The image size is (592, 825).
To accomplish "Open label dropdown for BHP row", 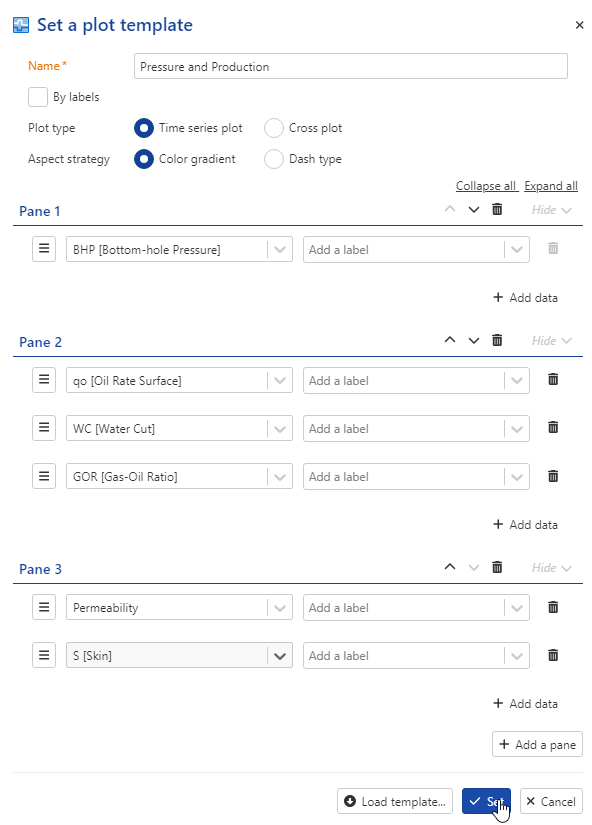I will 517,249.
